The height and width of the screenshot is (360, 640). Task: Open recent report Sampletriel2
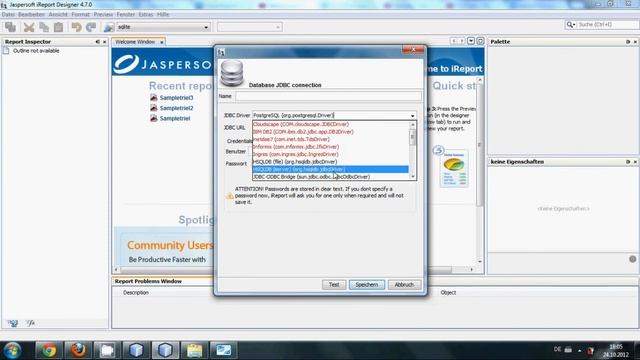coord(176,108)
